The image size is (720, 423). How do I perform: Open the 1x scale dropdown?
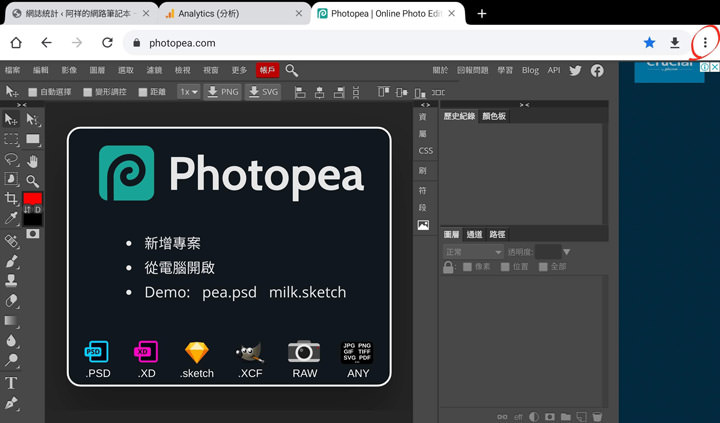[189, 92]
